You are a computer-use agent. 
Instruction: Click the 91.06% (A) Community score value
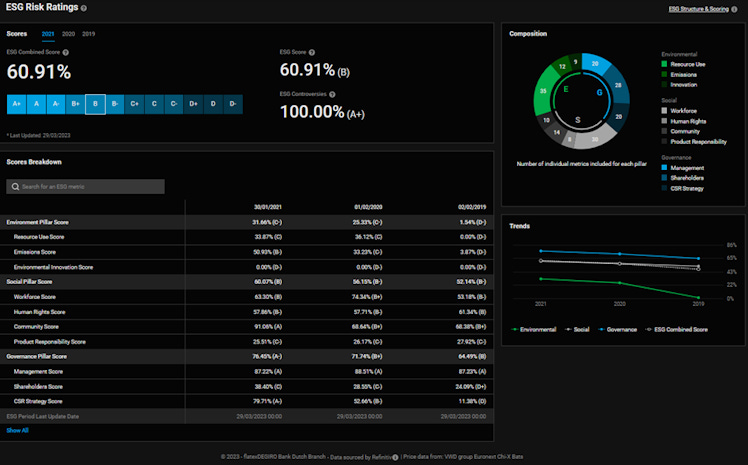(x=268, y=327)
